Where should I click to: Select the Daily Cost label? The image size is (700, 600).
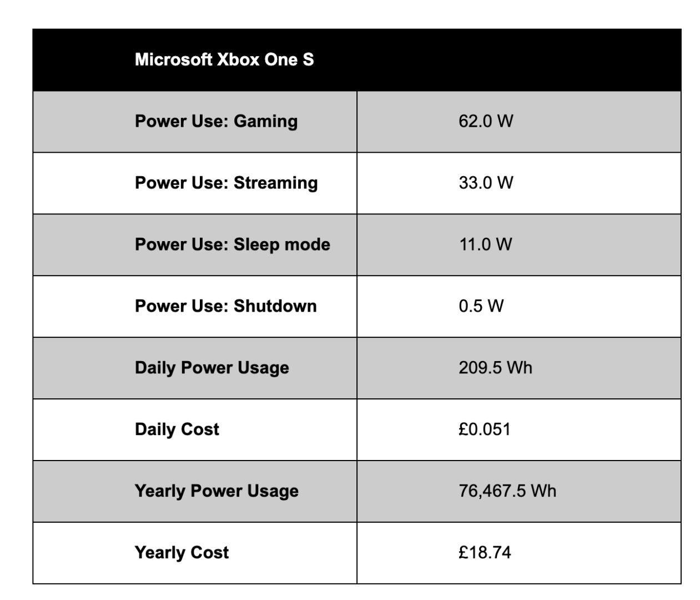[x=177, y=429]
